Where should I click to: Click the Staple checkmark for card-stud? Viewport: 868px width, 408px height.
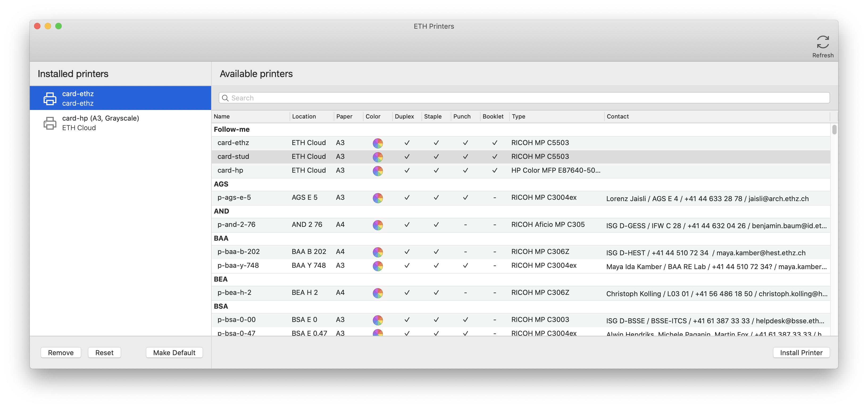(x=436, y=156)
